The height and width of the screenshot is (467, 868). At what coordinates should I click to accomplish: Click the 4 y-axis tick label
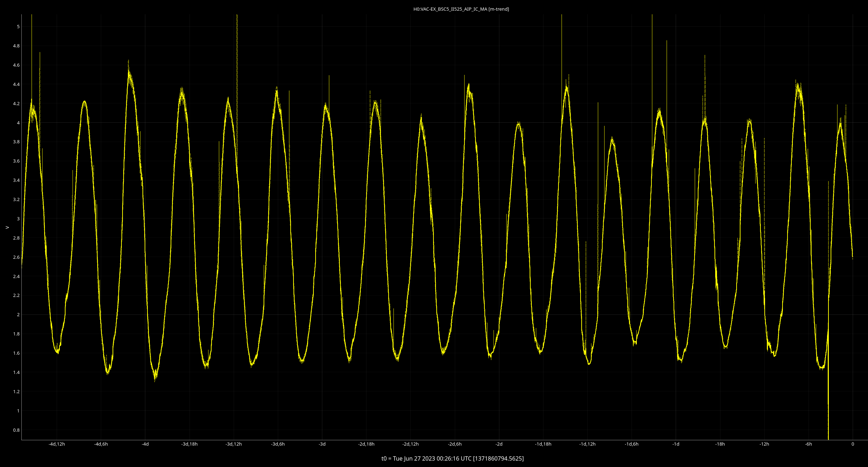[x=18, y=123]
